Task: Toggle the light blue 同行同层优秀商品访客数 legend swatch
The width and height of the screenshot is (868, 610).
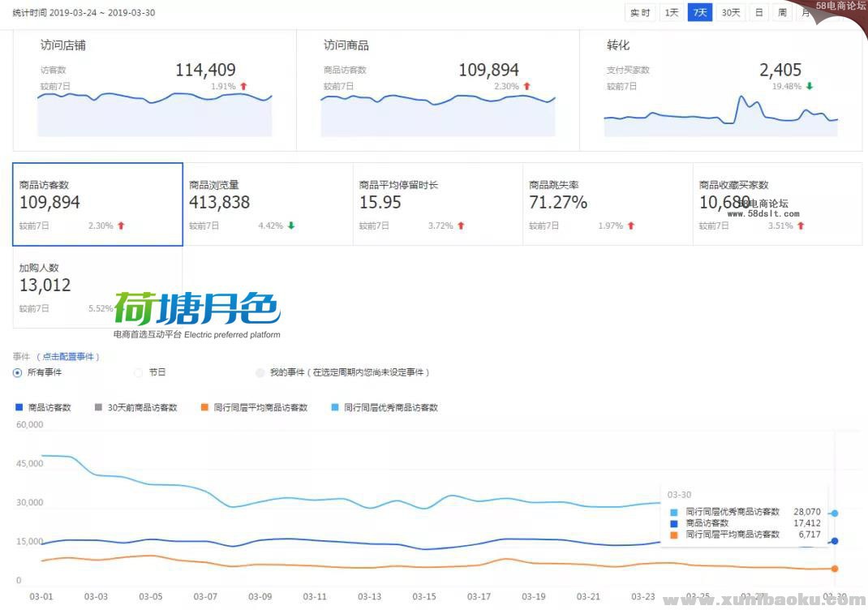Action: pyautogui.click(x=336, y=407)
